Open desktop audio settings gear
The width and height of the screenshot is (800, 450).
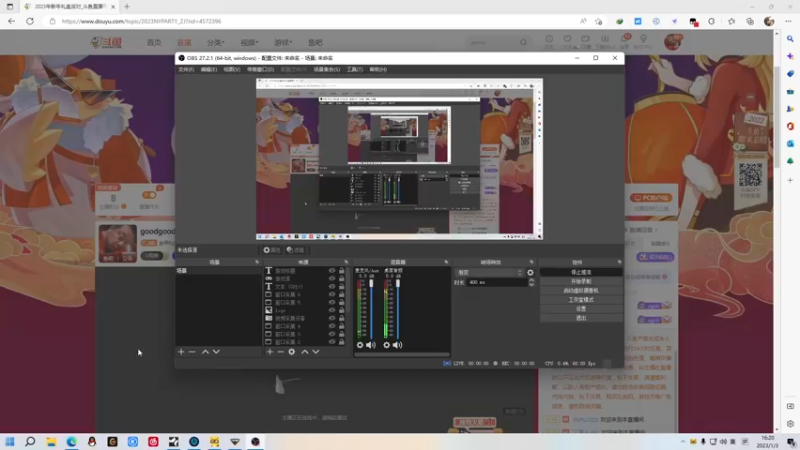pos(386,345)
